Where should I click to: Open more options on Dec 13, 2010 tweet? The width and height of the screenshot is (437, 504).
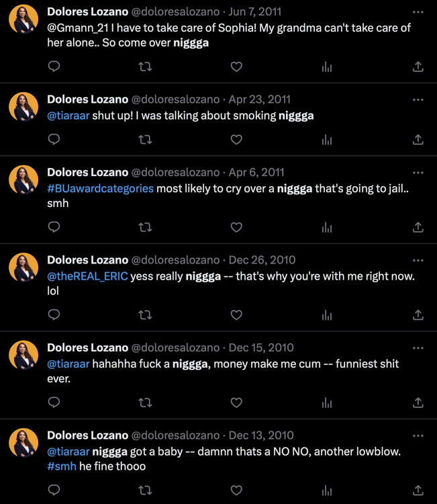pos(418,435)
